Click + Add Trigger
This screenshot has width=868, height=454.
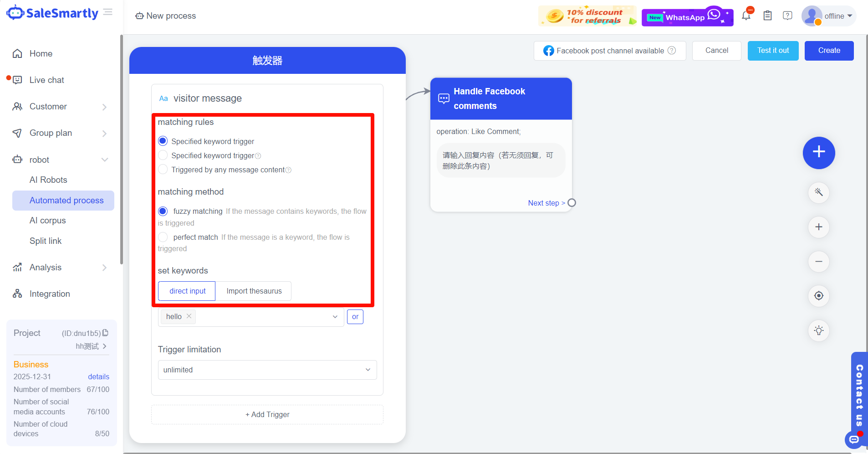pos(267,415)
